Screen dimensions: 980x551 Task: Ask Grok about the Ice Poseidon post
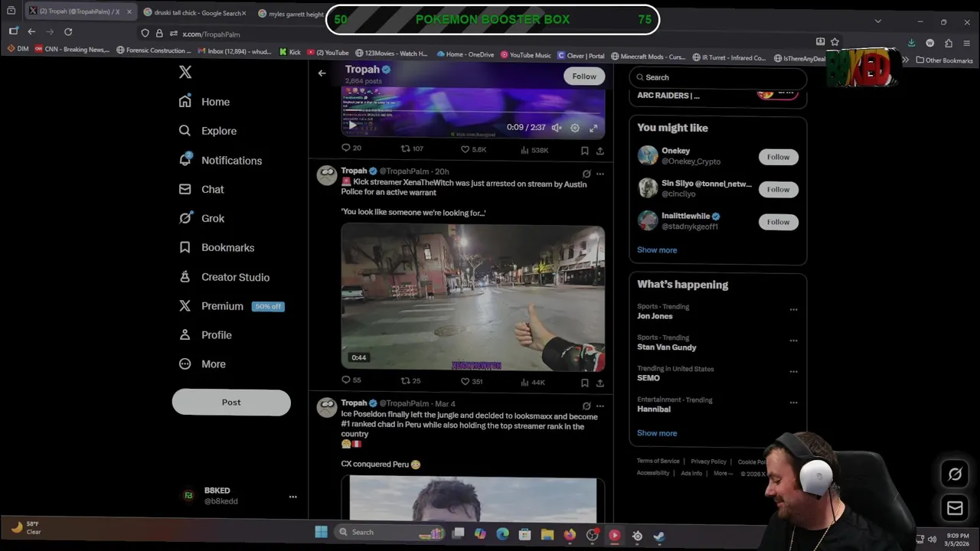(x=586, y=406)
